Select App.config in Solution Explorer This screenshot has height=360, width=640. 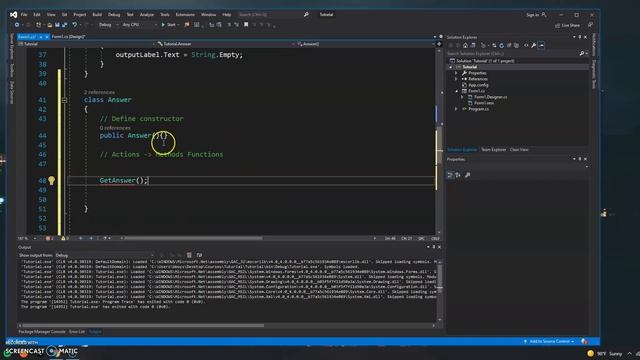pos(478,85)
